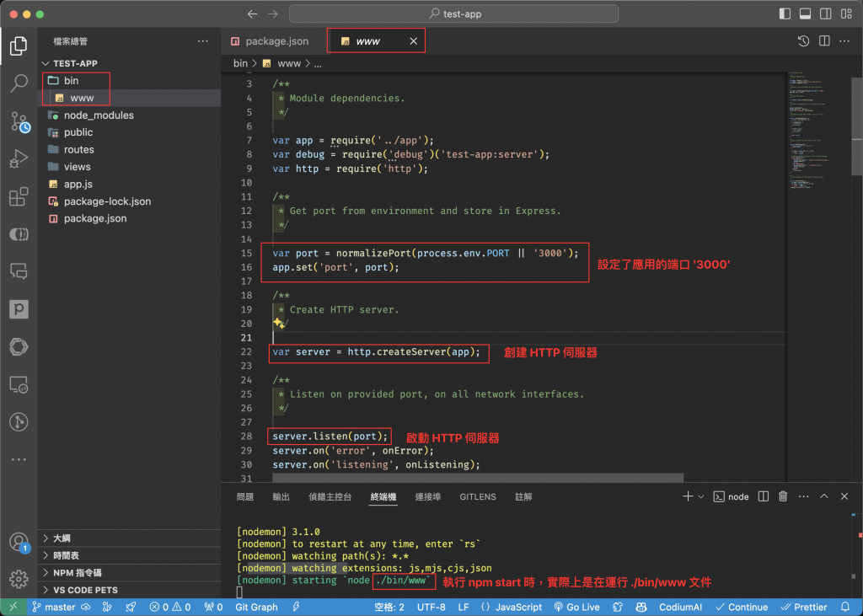Viewport: 863px width, 616px height.
Task: Toggle secondary side bar layout button
Action: point(826,13)
